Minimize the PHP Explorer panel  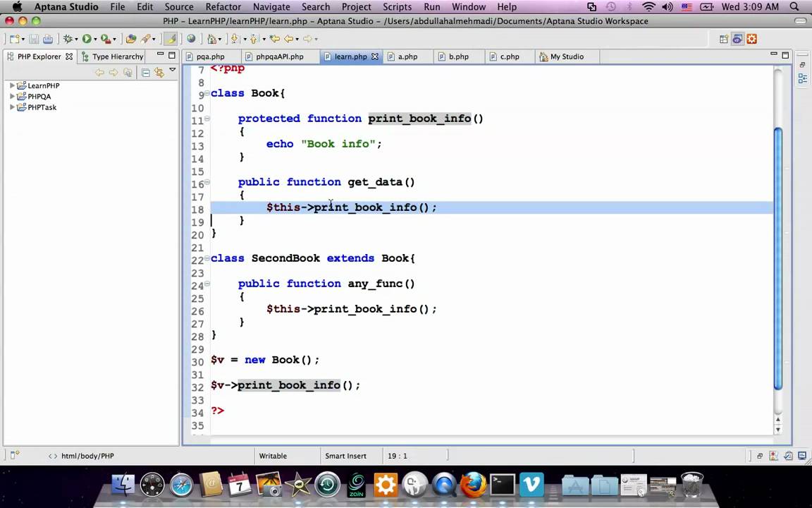point(161,54)
